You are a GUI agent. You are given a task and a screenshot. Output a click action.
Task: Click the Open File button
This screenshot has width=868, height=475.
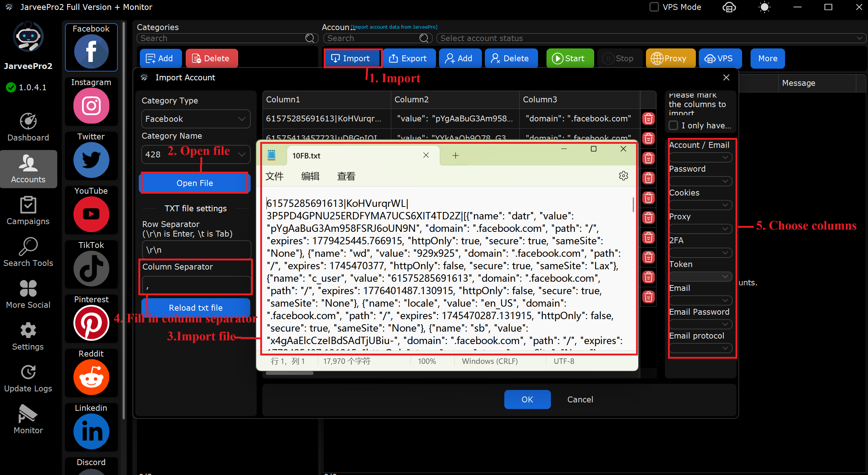tap(195, 183)
